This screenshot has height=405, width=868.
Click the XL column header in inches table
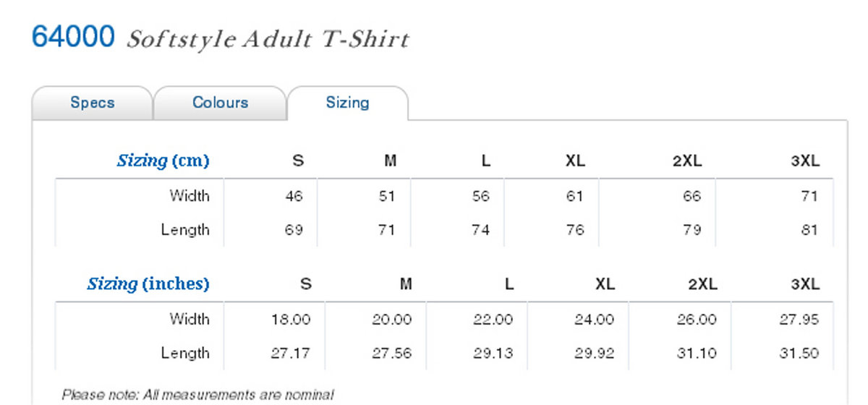(605, 284)
